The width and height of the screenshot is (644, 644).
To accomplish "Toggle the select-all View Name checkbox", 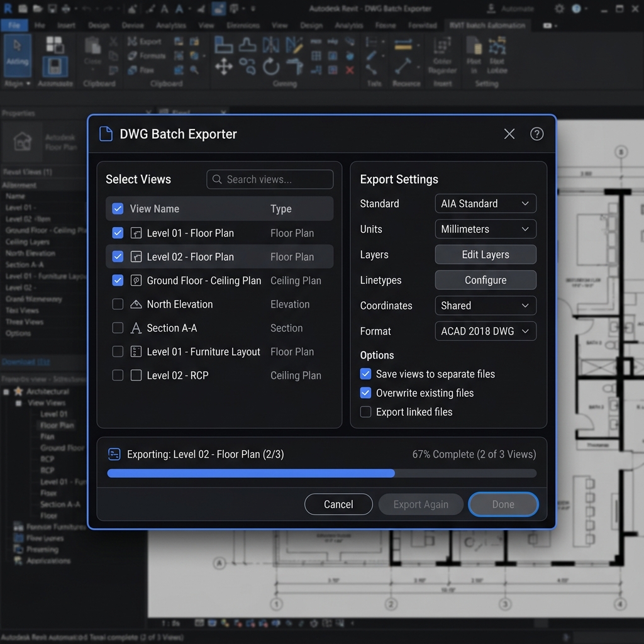I will click(x=118, y=209).
